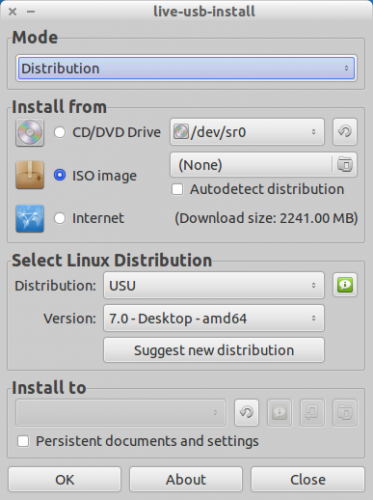Click the CD/DVD disc icon
The height and width of the screenshot is (500, 373).
pos(30,133)
